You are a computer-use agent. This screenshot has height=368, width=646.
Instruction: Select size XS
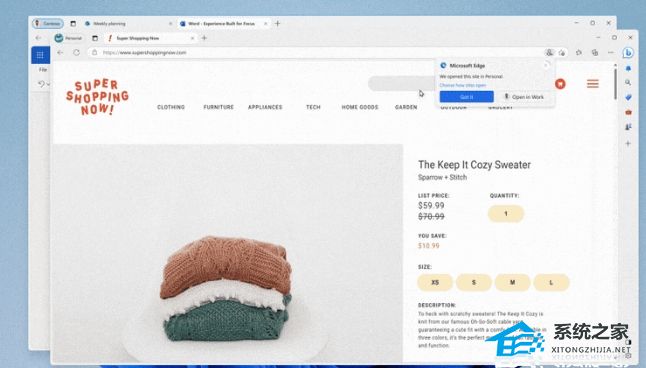click(x=435, y=282)
